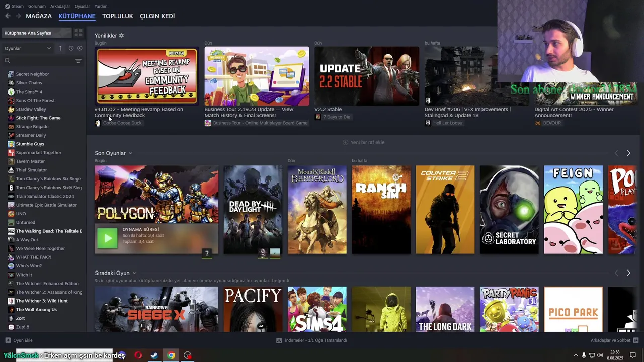Open Mount & Blade II Bannerlord card
Image resolution: width=644 pixels, height=362 pixels.
coord(317,210)
